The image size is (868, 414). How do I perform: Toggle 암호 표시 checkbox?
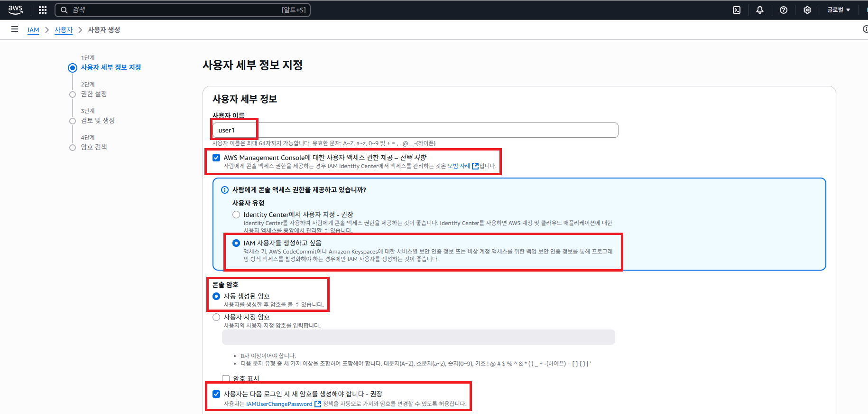[x=226, y=379]
